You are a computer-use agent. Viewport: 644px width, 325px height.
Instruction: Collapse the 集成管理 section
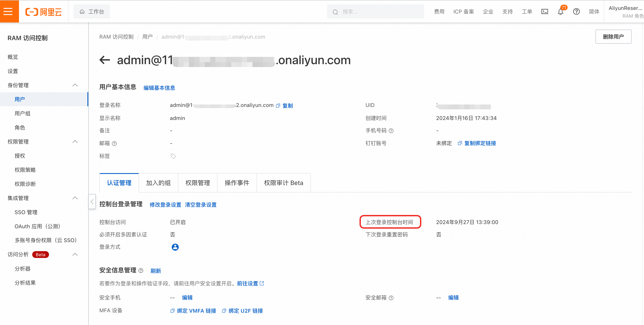coord(75,198)
